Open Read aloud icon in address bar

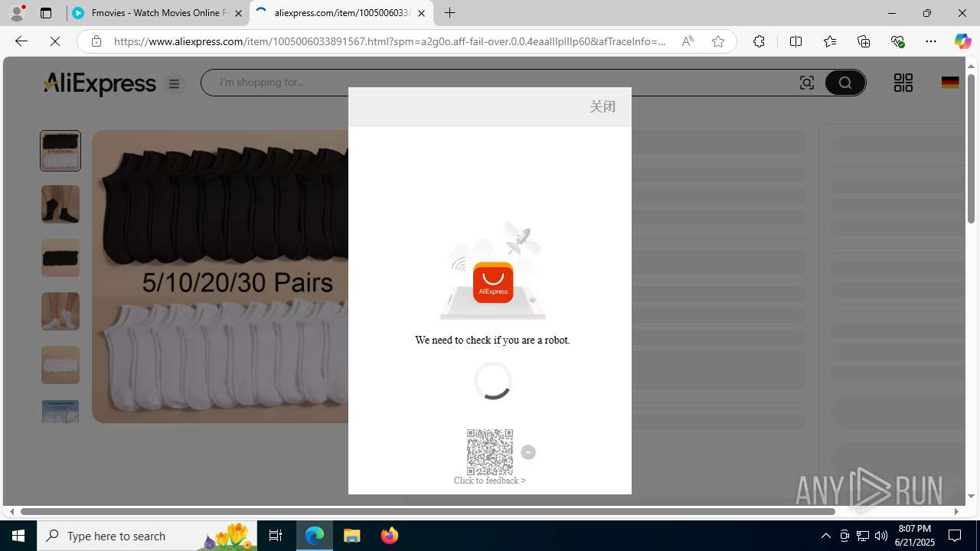coord(688,41)
